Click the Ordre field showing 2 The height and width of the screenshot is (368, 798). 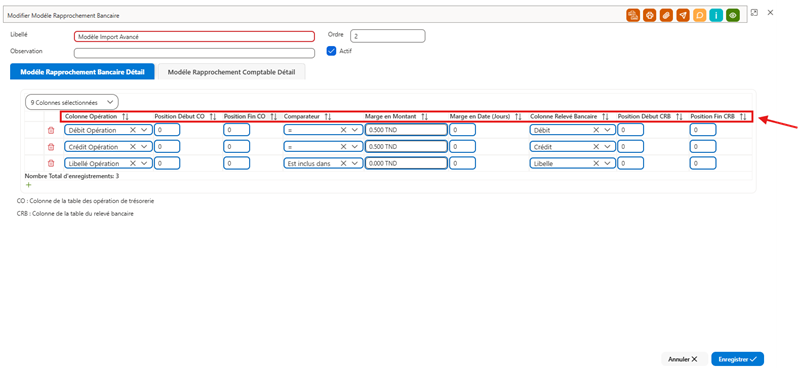pyautogui.click(x=388, y=36)
